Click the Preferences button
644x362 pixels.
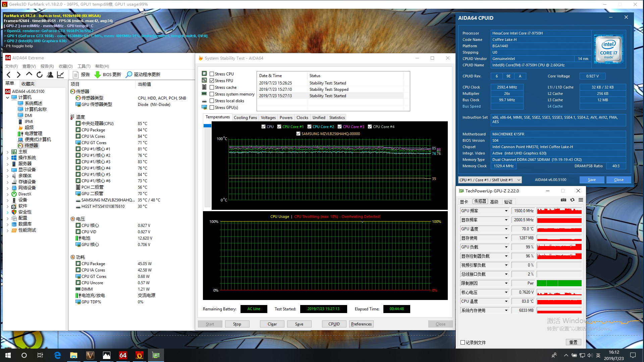coord(361,324)
